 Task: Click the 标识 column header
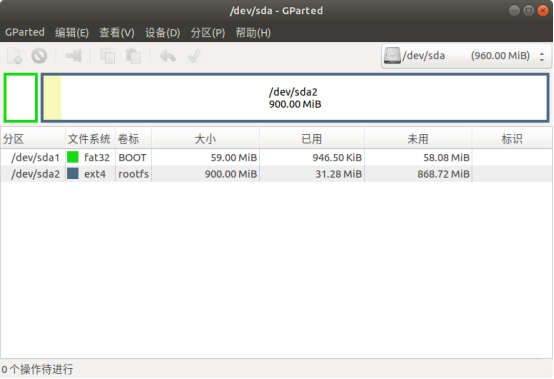pos(512,139)
